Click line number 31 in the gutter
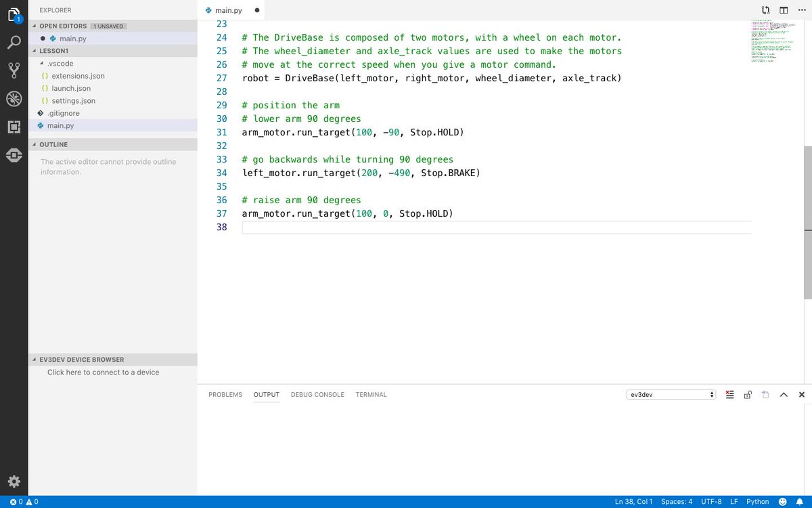Viewport: 812px width, 508px height. (x=221, y=132)
